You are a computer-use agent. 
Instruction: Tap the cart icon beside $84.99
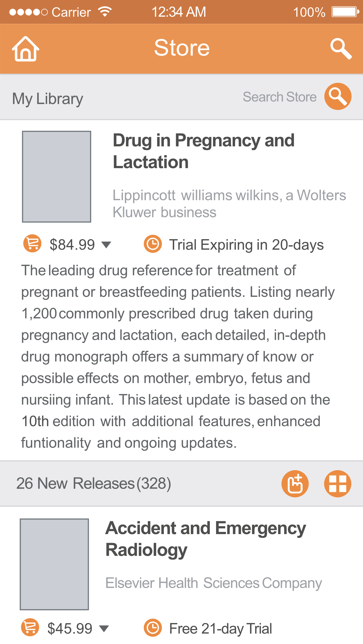(x=32, y=244)
